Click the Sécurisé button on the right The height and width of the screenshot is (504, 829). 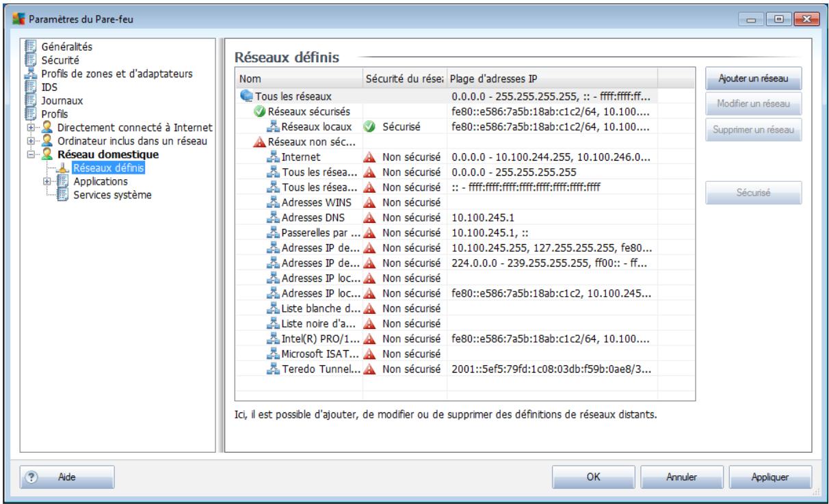(753, 193)
